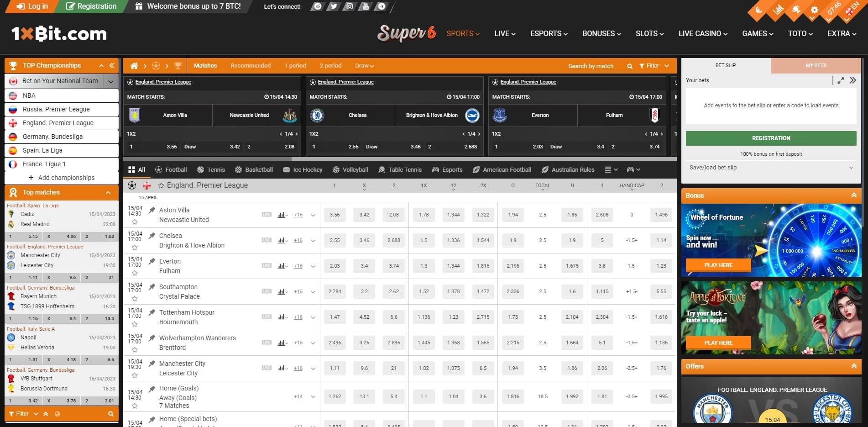Open the YouTube social link icon
This screenshot has width=868, height=427.
pos(365,6)
